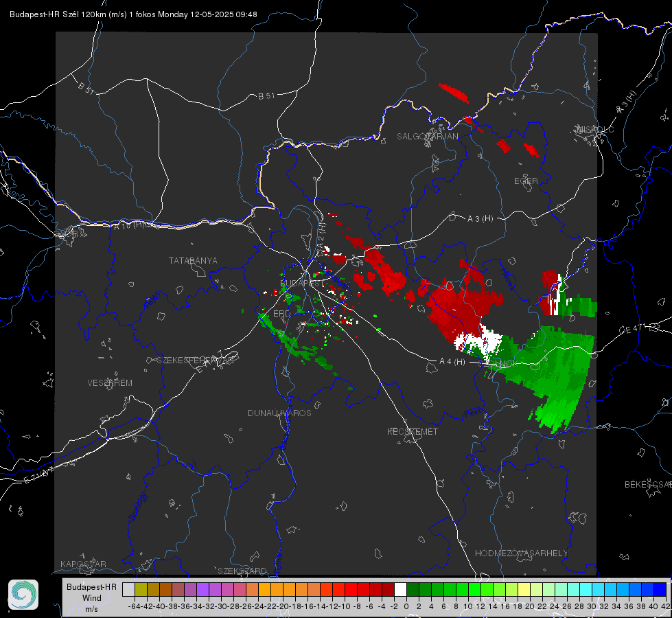
Task: Click the 42 value on the legend scale
Action: [x=666, y=606]
